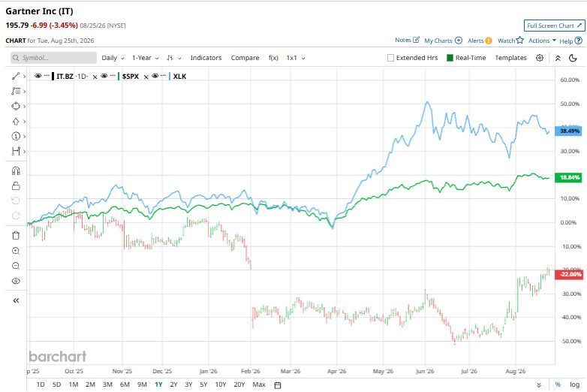Select the 1Y time range
The height and width of the screenshot is (392, 587).
coord(158,384)
